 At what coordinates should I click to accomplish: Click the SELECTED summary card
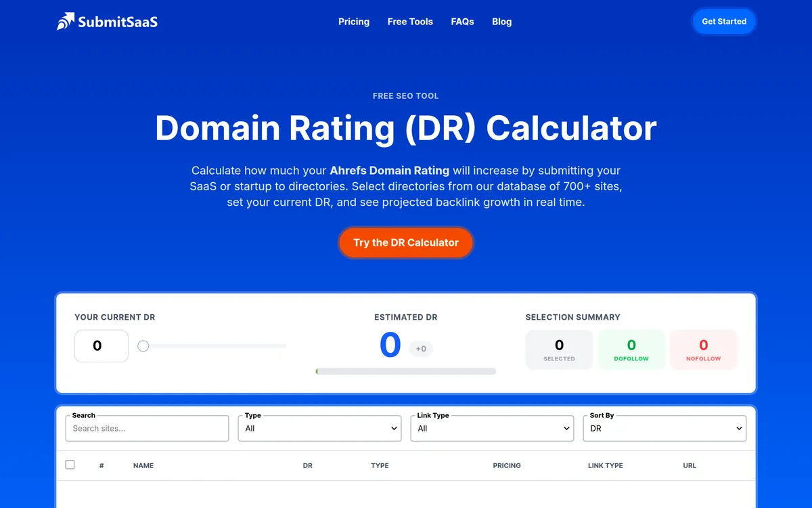pos(559,349)
